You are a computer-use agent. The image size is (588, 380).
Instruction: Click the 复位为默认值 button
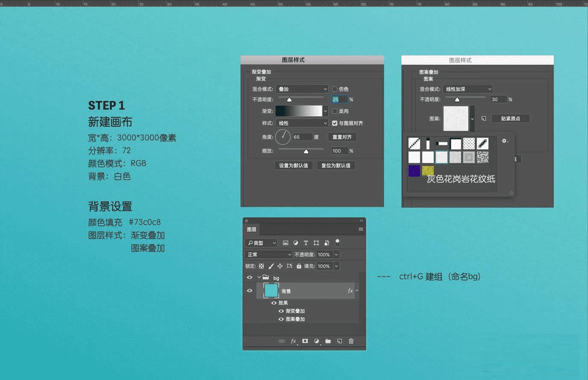[336, 165]
